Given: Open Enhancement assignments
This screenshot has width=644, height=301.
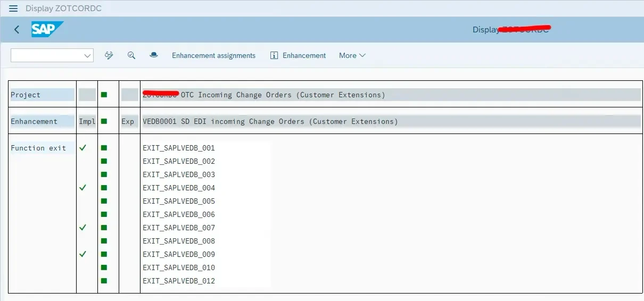Looking at the screenshot, I should tap(213, 55).
